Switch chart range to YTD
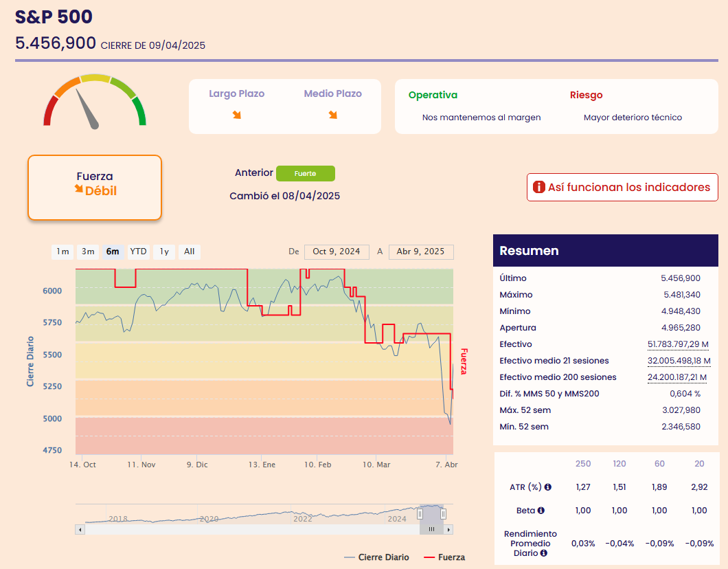The height and width of the screenshot is (569, 728). [139, 252]
